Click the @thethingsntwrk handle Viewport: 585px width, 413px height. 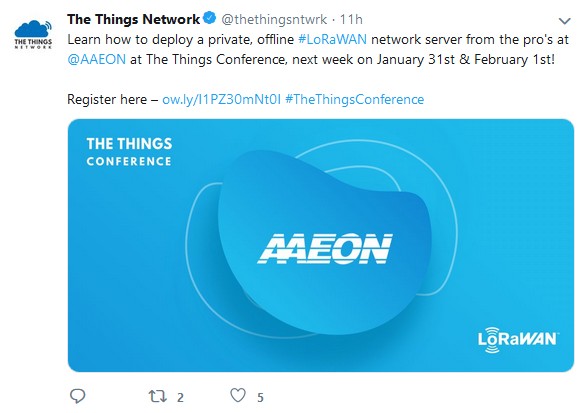pos(274,19)
